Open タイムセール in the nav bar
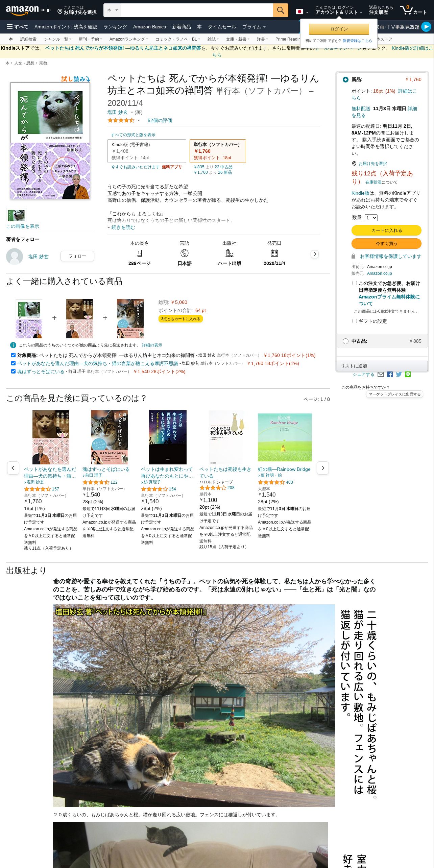 [x=222, y=27]
